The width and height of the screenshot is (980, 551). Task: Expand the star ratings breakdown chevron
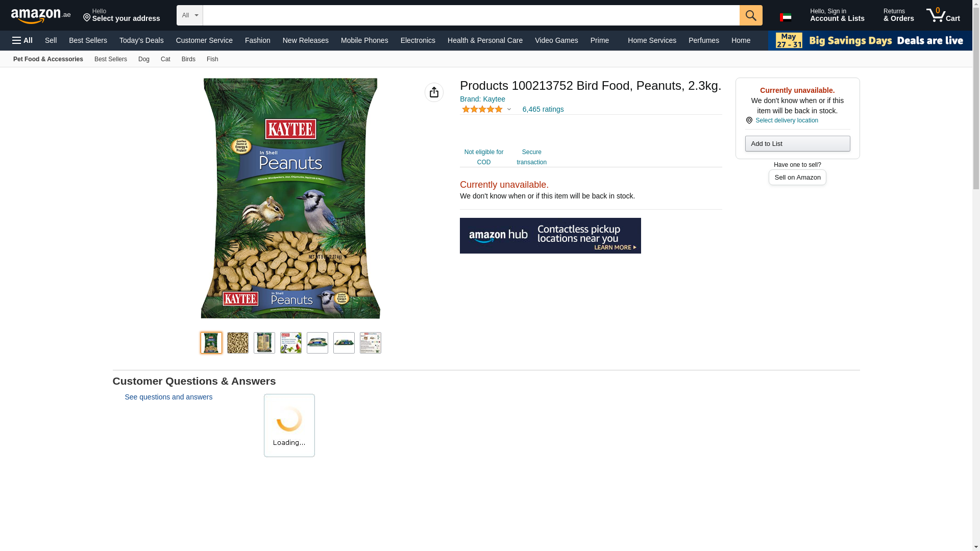coord(509,109)
